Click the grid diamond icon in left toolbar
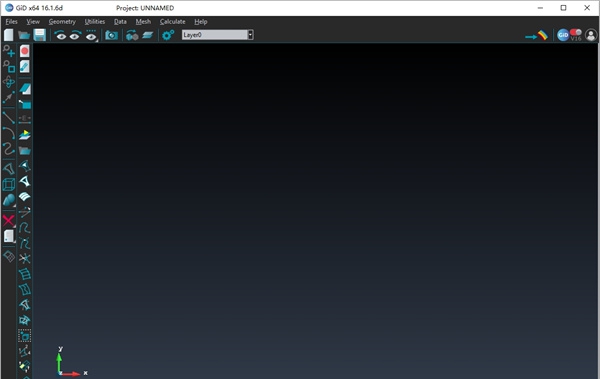600x379 pixels. pos(9,256)
